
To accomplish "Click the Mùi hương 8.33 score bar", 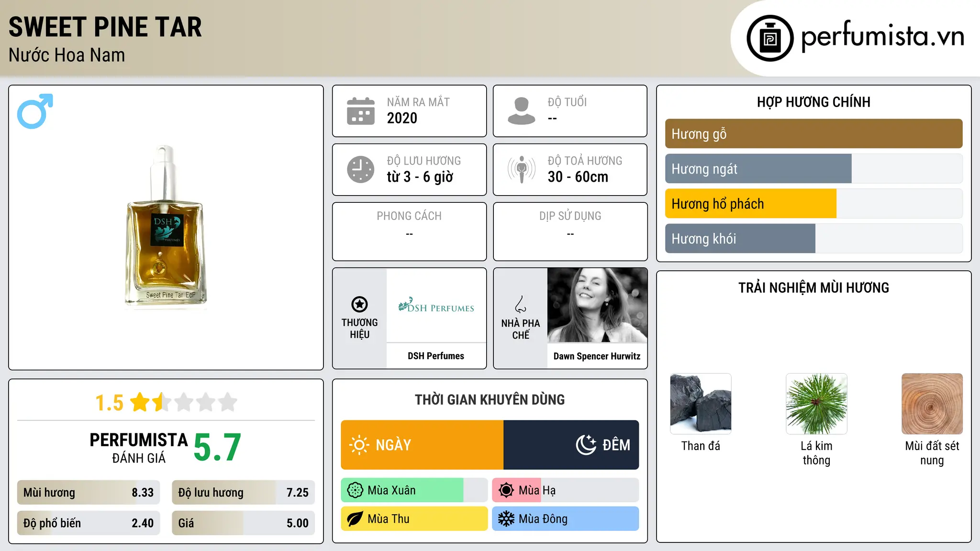I will click(x=89, y=493).
